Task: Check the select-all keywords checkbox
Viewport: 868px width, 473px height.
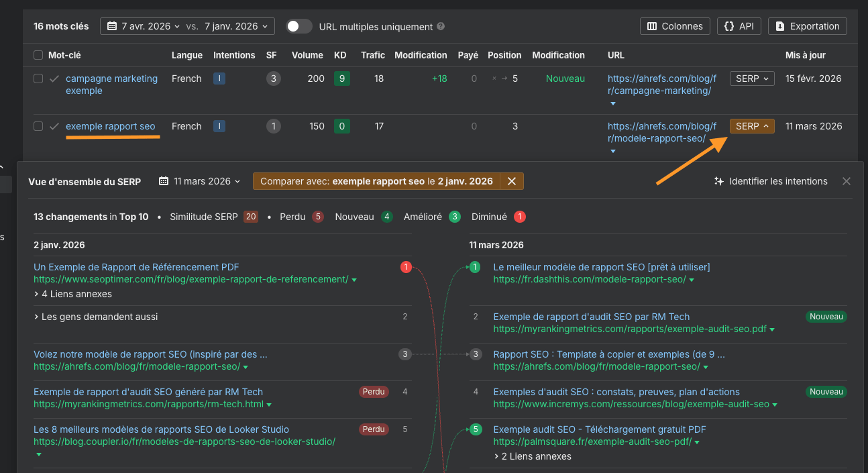Action: pyautogui.click(x=38, y=55)
